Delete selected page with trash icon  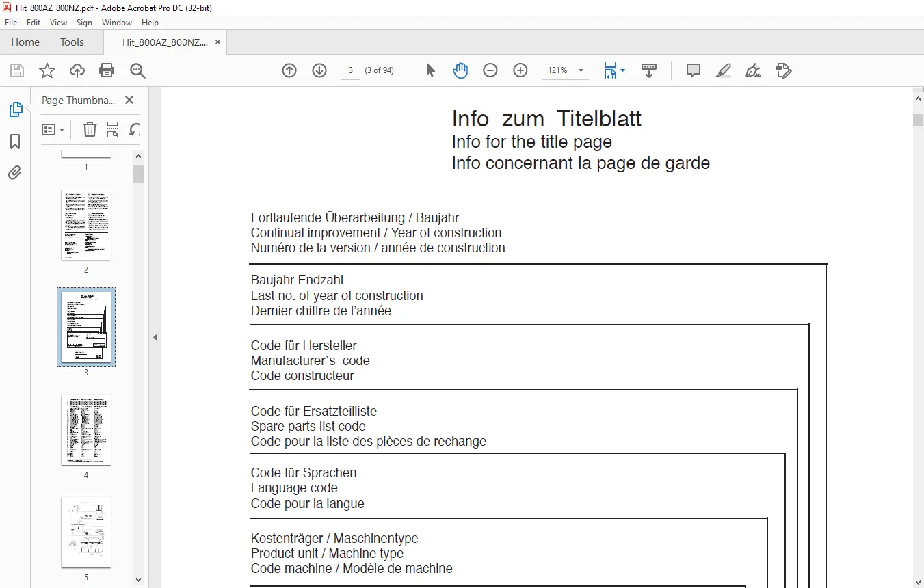click(x=90, y=129)
